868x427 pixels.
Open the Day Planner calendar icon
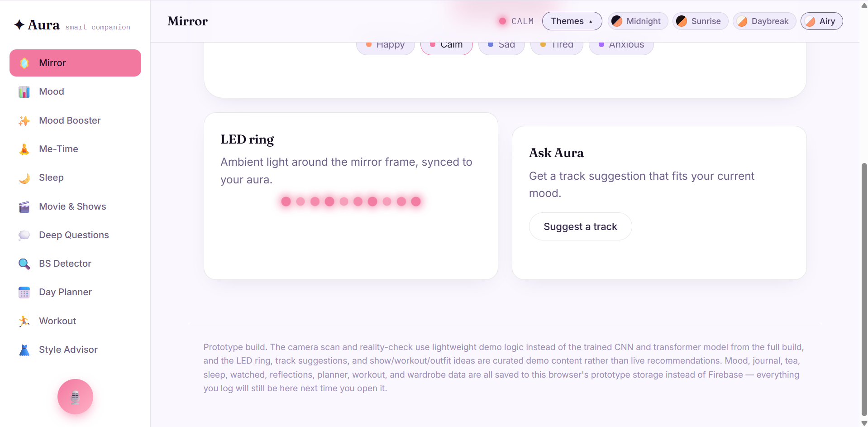pyautogui.click(x=24, y=293)
